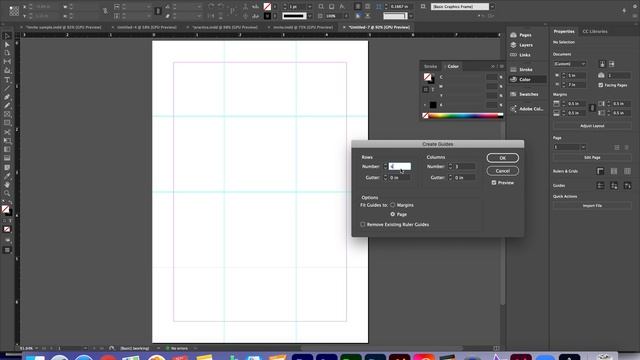Toggle Facing Pages checkbox

(x=600, y=85)
